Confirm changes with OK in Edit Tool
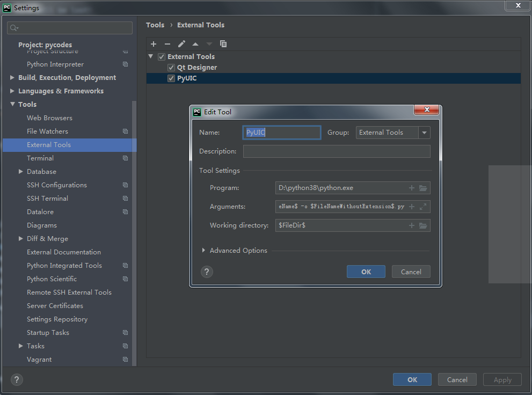This screenshot has height=395, width=532. coord(366,272)
